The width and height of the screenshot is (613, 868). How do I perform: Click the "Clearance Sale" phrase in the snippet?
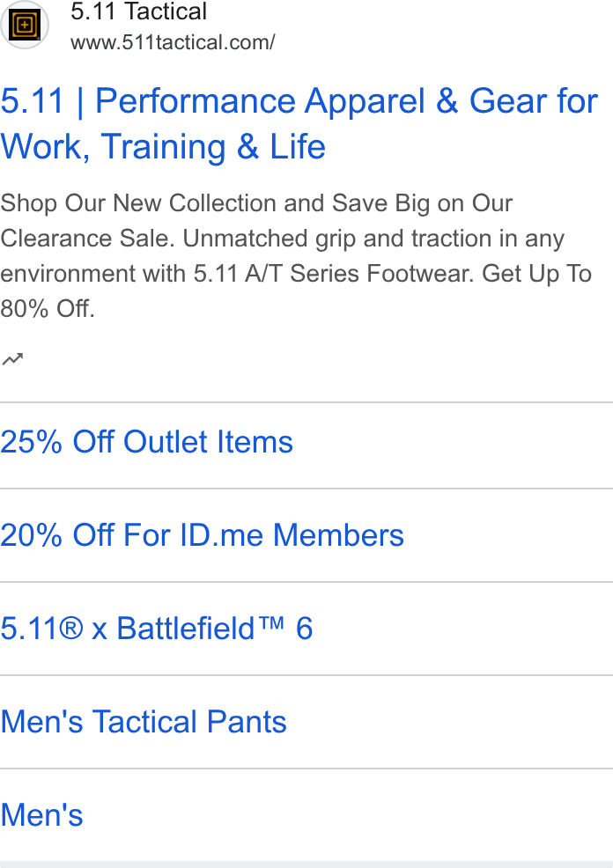click(x=87, y=239)
